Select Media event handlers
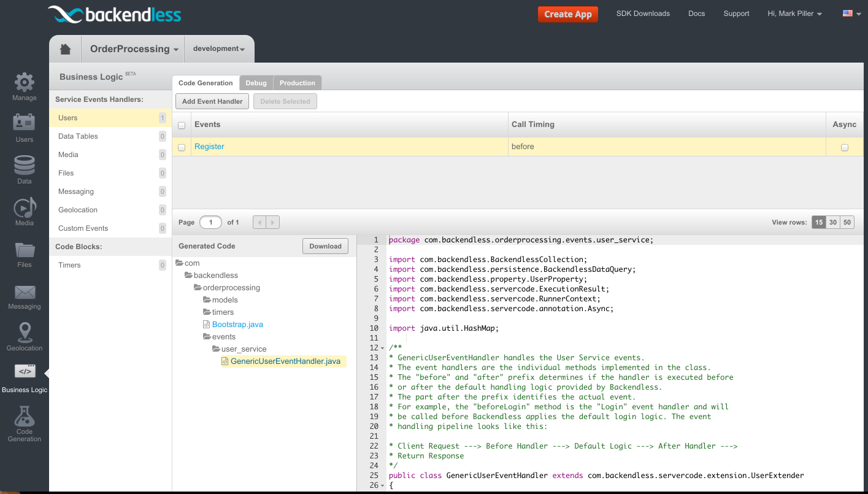 tap(110, 155)
